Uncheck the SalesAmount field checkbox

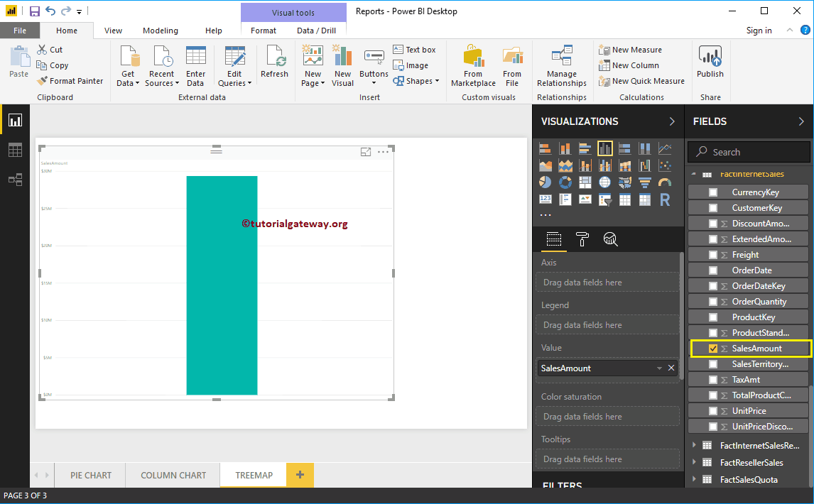713,349
